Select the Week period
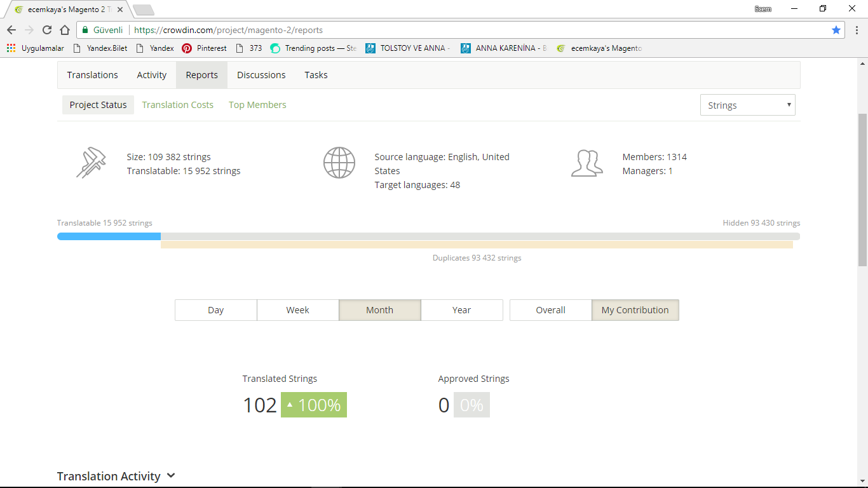Screen dimensions: 868x488 click(297, 310)
